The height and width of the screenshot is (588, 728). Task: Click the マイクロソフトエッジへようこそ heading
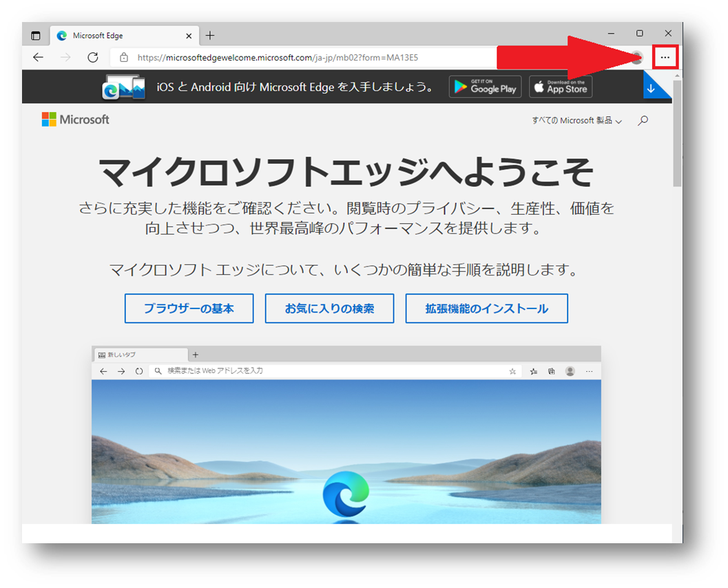(346, 171)
